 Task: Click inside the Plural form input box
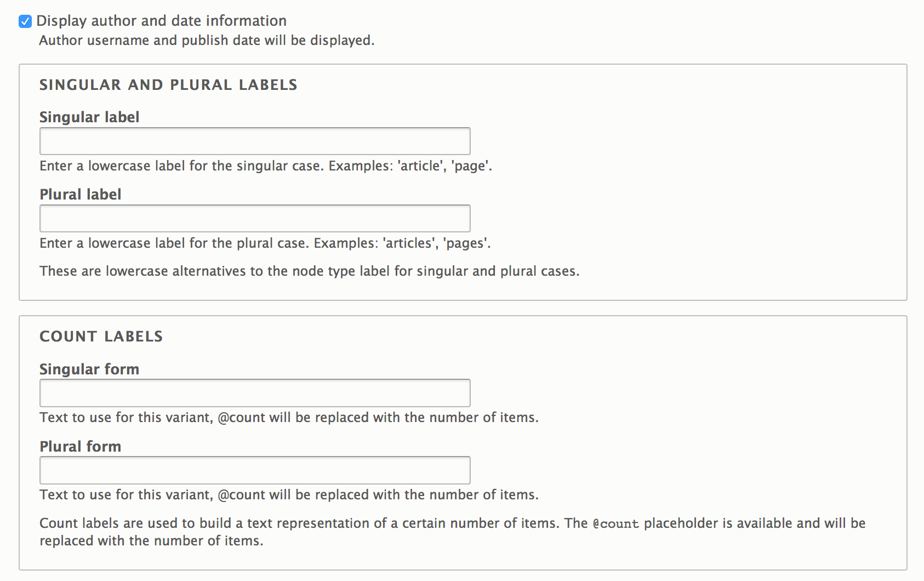coord(255,470)
